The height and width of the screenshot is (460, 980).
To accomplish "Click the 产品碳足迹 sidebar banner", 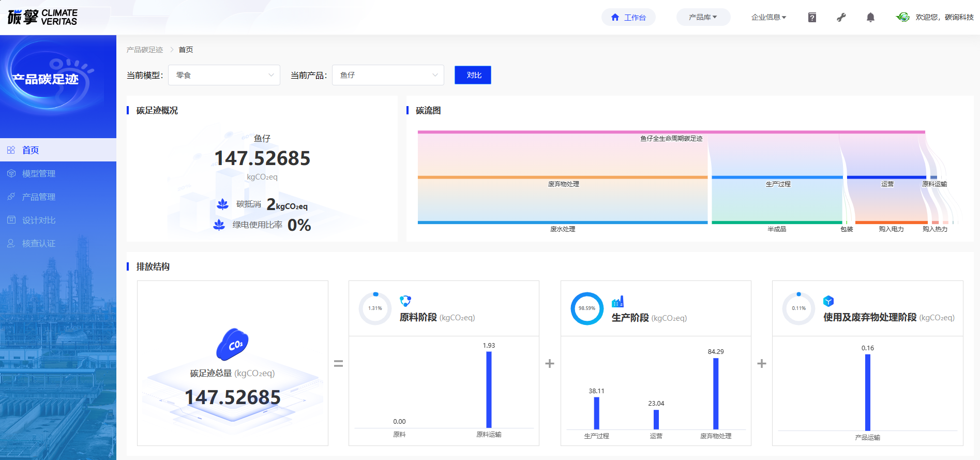I will pos(58,86).
